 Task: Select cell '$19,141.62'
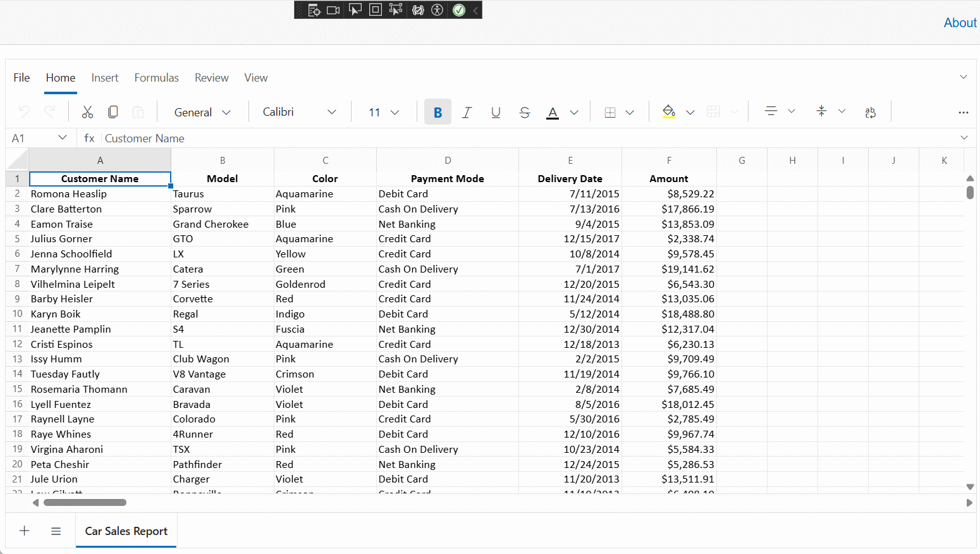coord(669,269)
